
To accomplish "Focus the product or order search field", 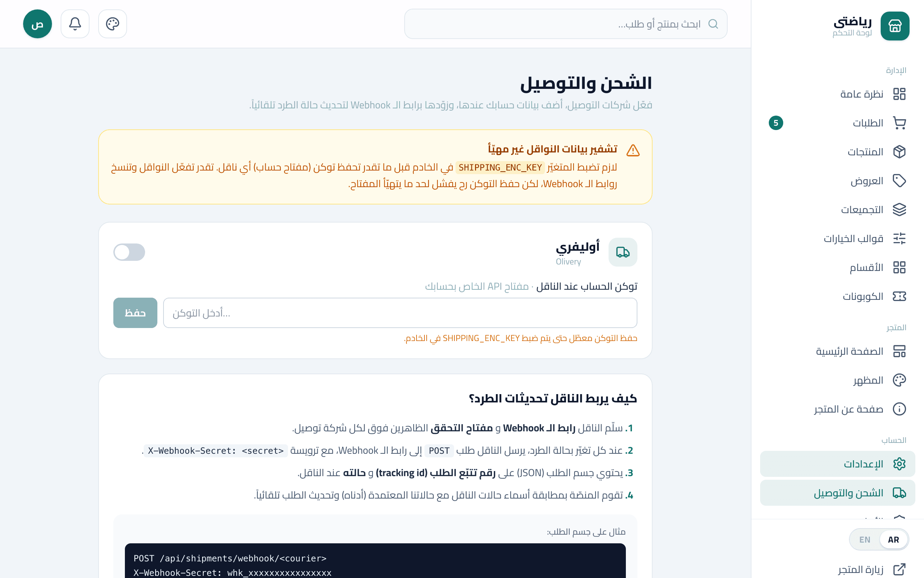I will pos(566,24).
